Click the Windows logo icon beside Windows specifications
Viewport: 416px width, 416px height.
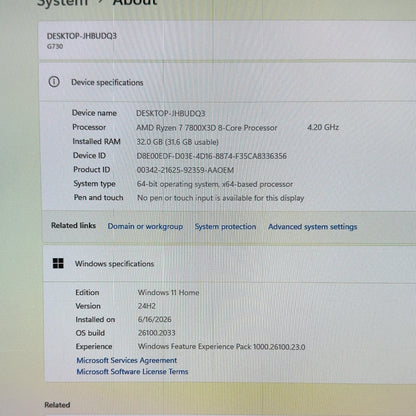click(58, 263)
